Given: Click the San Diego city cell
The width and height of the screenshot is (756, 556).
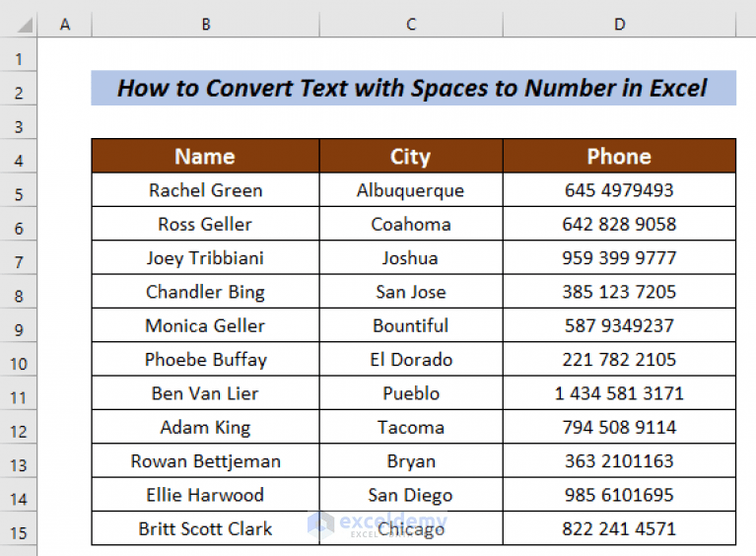Looking at the screenshot, I should (411, 495).
